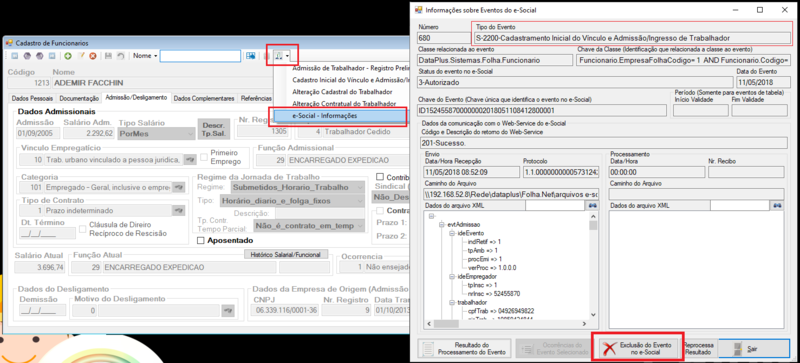Click undo arrow icon in toolbar
The width and height of the screenshot is (800, 363).
click(x=120, y=56)
